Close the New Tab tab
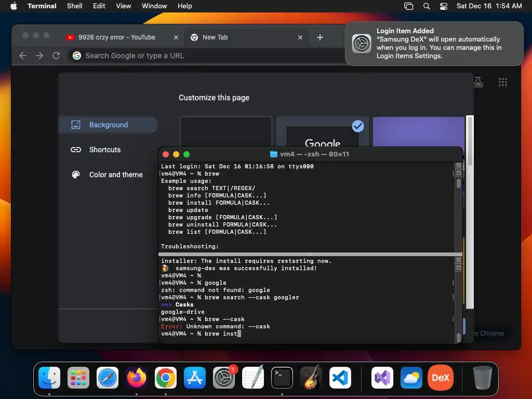Image resolution: width=532 pixels, height=399 pixels. 300,37
